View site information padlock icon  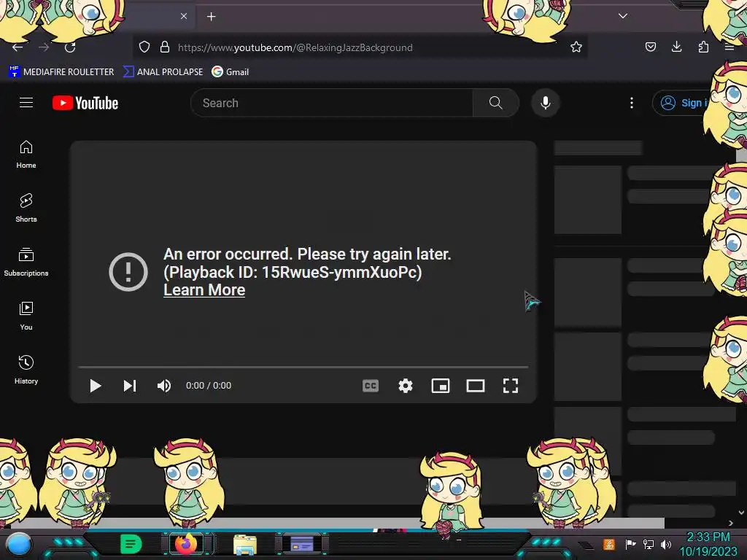(165, 47)
